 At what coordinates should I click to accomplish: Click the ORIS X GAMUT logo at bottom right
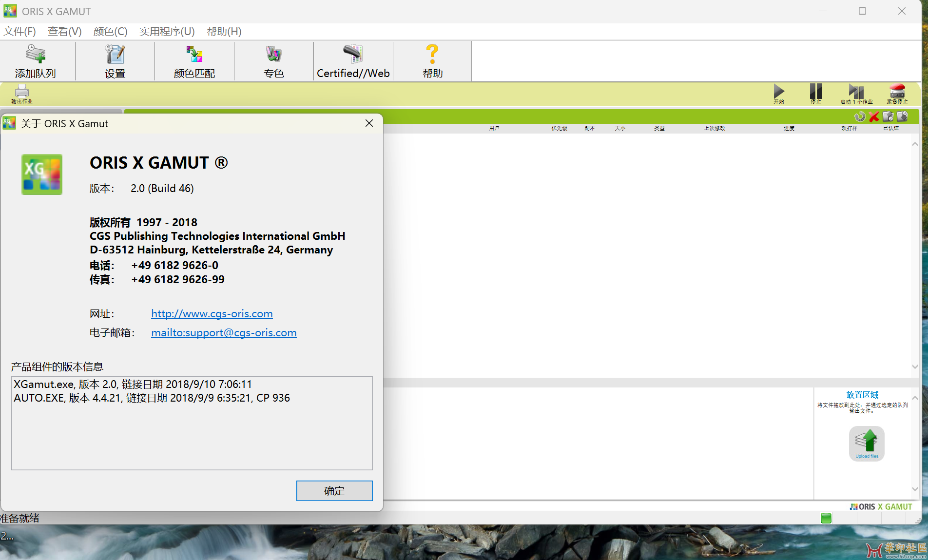coord(881,507)
